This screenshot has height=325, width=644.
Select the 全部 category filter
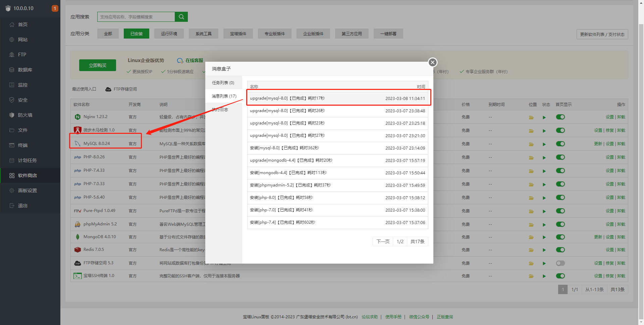point(108,34)
